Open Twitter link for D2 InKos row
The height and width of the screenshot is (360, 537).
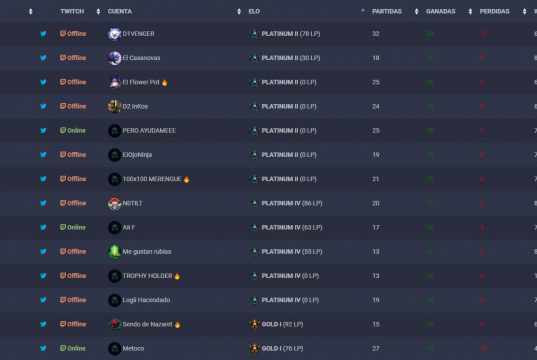click(43, 107)
